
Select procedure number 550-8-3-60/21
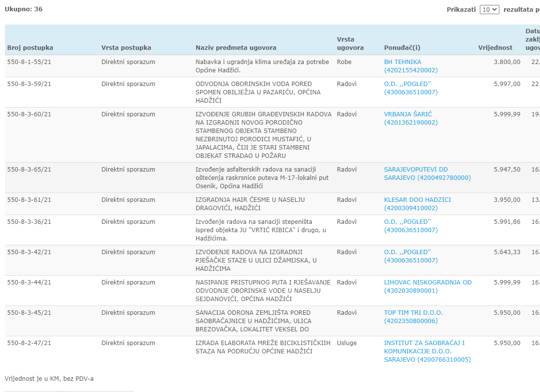coord(29,114)
